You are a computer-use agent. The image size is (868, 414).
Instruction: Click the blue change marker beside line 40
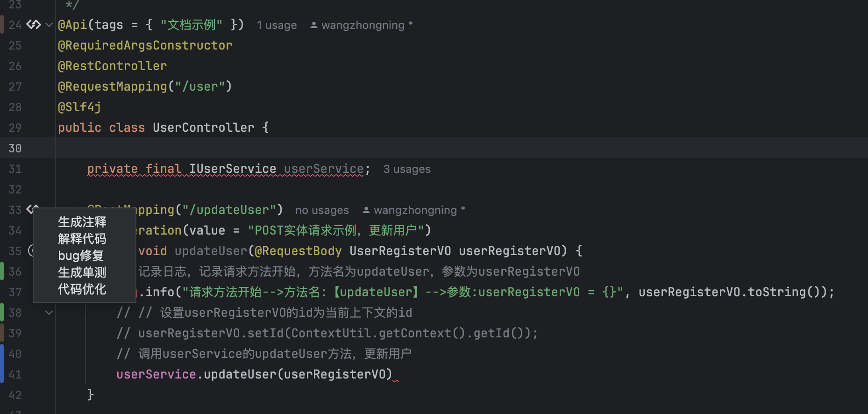2,364
